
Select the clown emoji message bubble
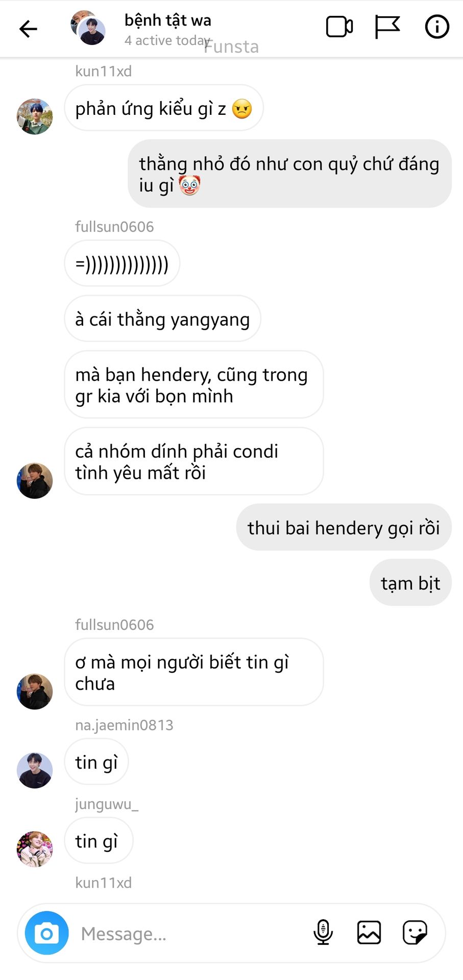pyautogui.click(x=289, y=174)
